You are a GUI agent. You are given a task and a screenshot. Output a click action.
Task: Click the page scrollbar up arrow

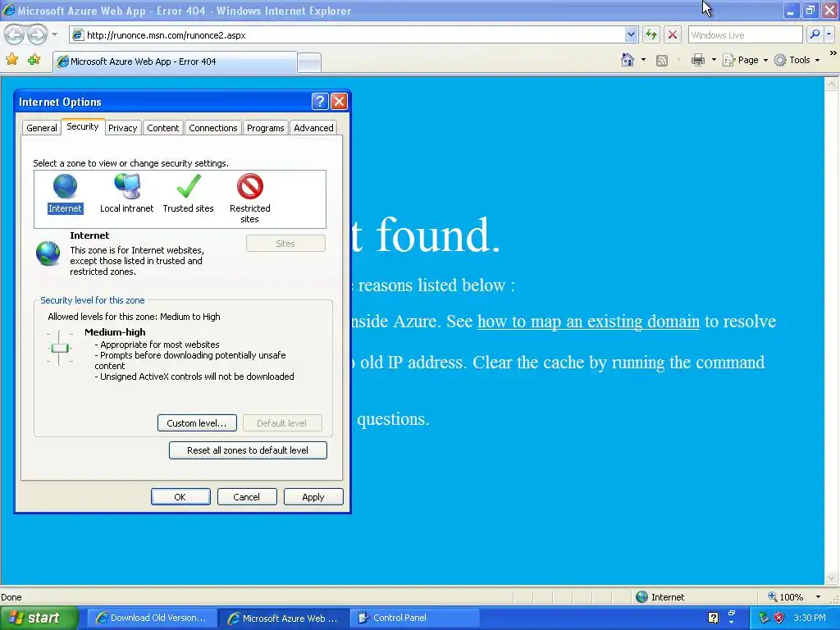click(x=832, y=84)
